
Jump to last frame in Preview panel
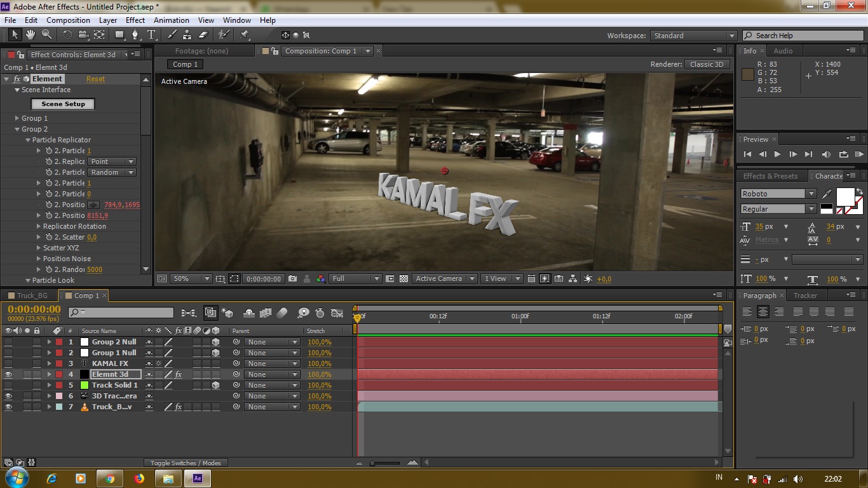point(808,154)
